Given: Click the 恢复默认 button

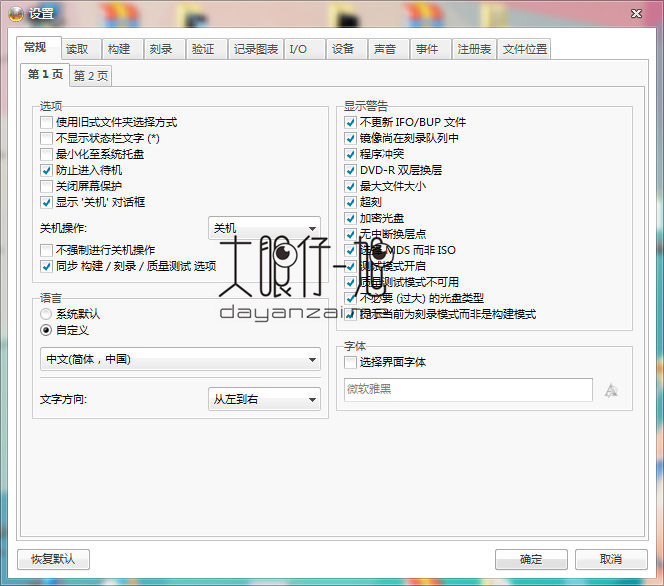Looking at the screenshot, I should (x=53, y=559).
